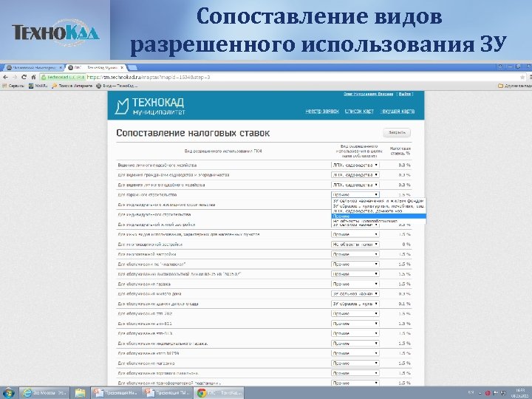Open Другие закладки bookmarks folder
The image size is (532, 399).
(x=515, y=86)
